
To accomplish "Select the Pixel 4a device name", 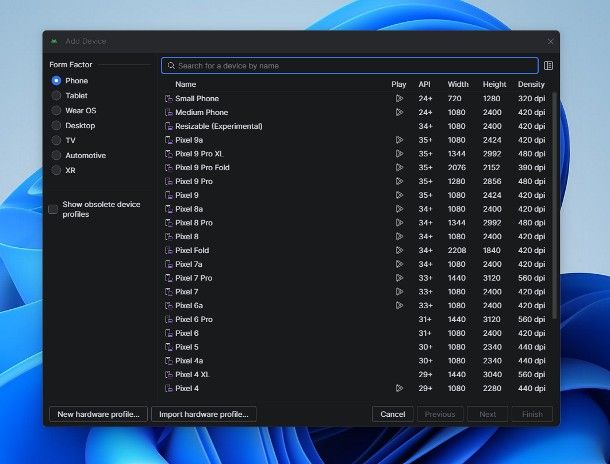I will click(189, 361).
